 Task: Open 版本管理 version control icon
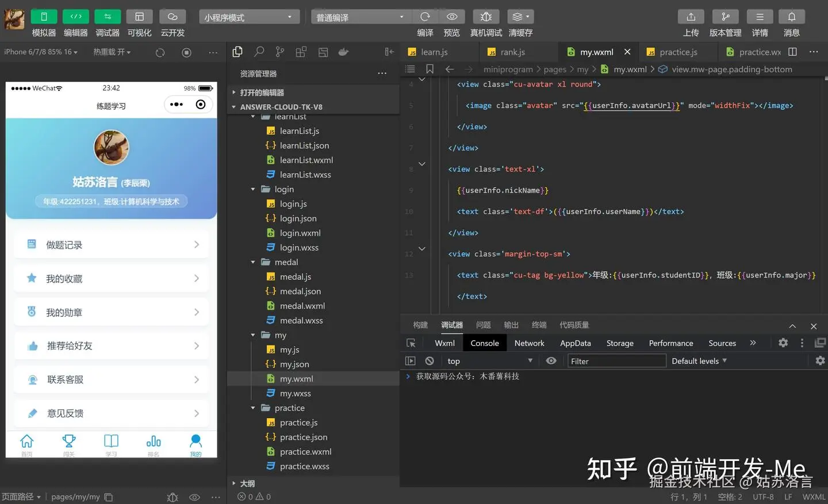coord(726,17)
